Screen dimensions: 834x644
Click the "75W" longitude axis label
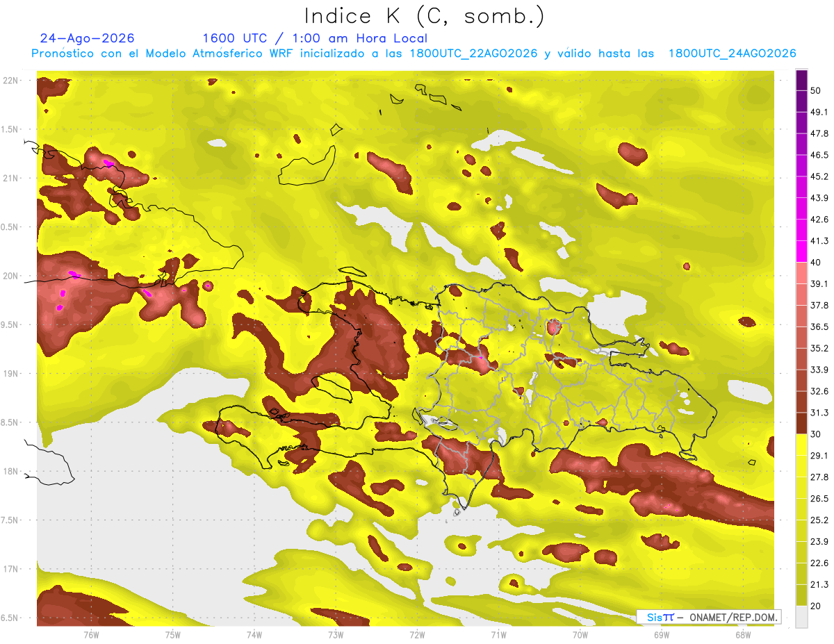pyautogui.click(x=172, y=634)
